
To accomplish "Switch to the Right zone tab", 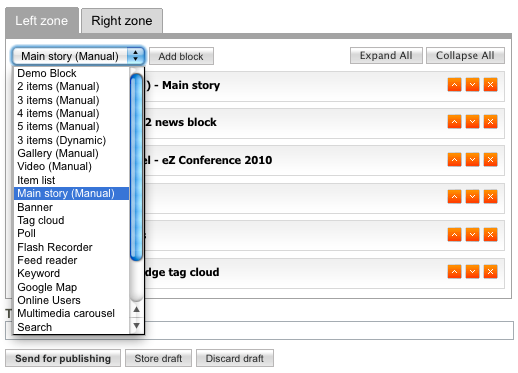I will (122, 21).
